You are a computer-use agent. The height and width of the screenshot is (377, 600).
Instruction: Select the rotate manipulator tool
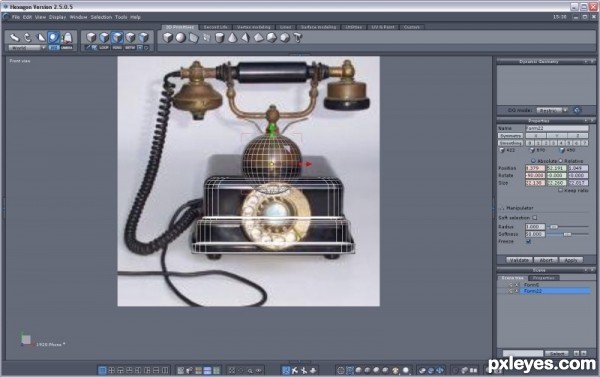click(x=27, y=38)
